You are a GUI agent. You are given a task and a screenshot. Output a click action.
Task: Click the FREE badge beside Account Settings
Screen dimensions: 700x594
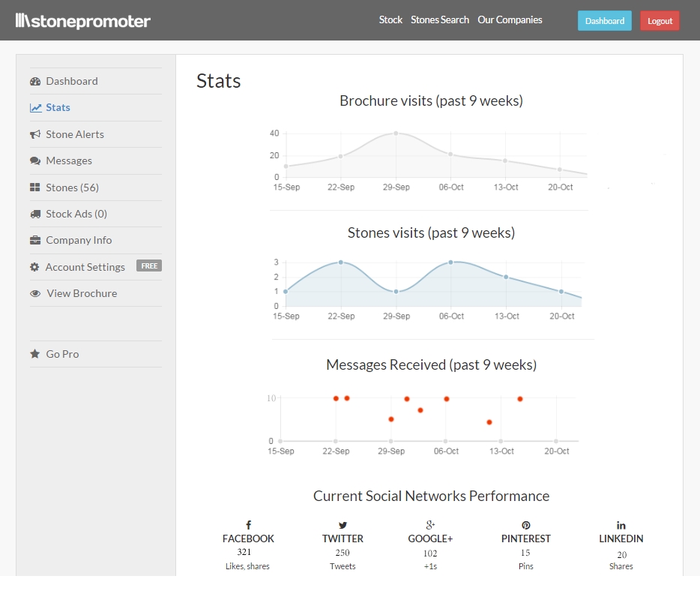[x=149, y=265]
